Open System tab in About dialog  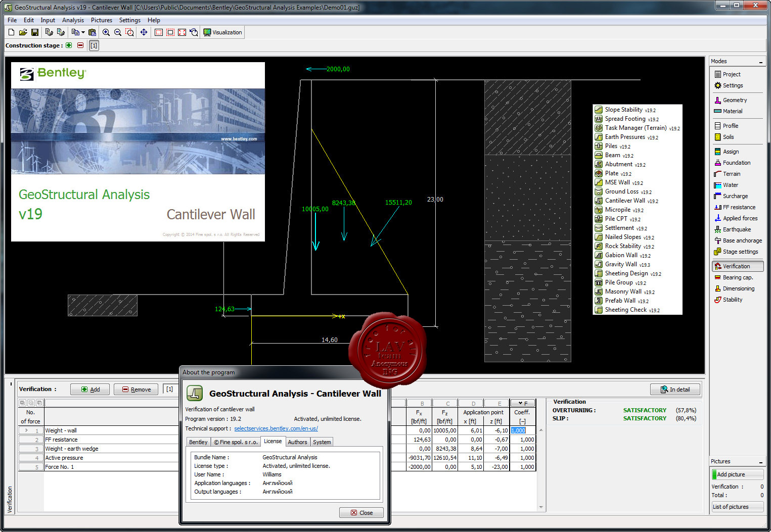pos(322,442)
